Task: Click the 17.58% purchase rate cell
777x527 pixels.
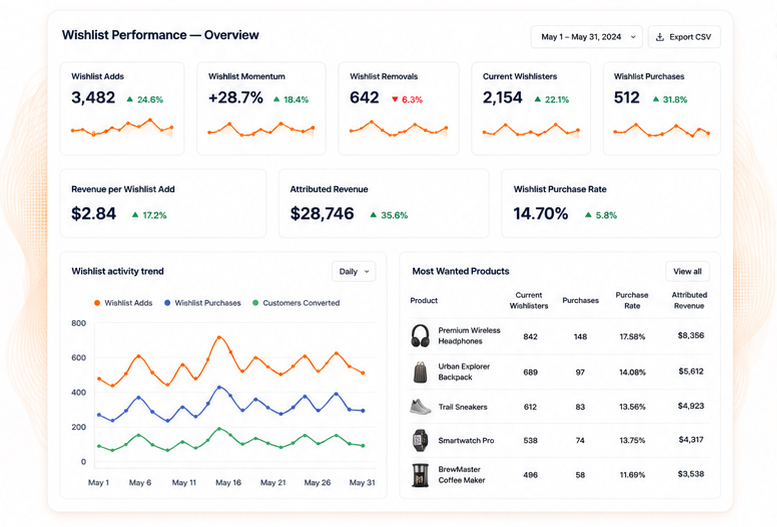Action: click(x=632, y=337)
